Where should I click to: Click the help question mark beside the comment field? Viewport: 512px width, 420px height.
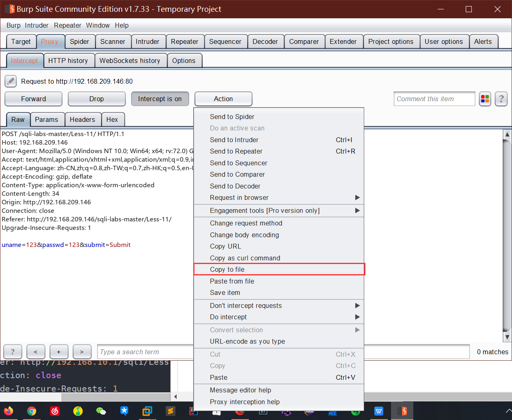tap(501, 99)
